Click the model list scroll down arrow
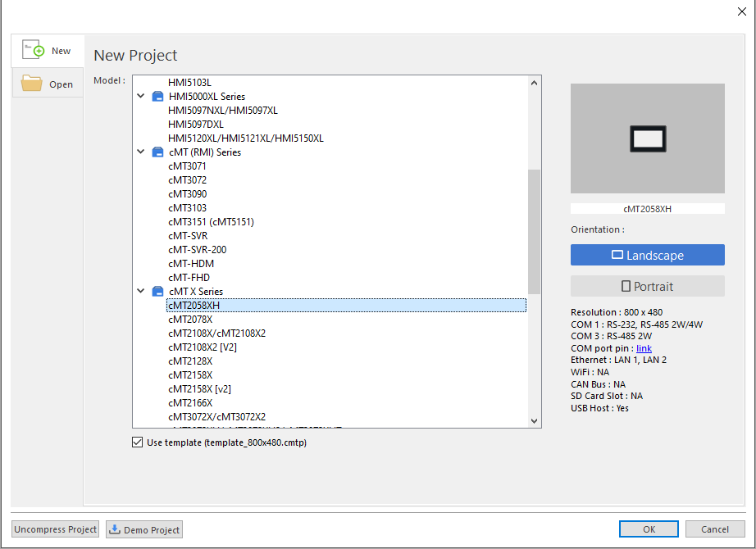The image size is (756, 549). point(534,421)
